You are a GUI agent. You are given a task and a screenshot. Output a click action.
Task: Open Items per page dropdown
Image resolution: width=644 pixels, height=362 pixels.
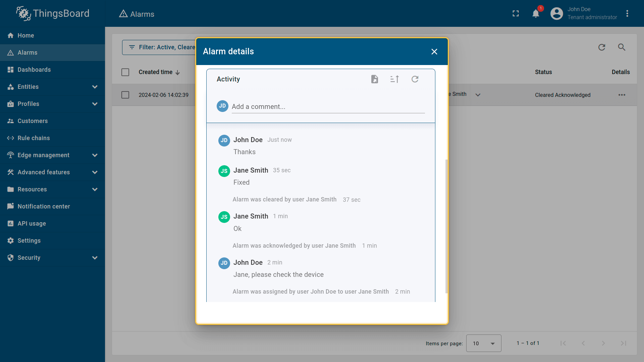pos(483,343)
